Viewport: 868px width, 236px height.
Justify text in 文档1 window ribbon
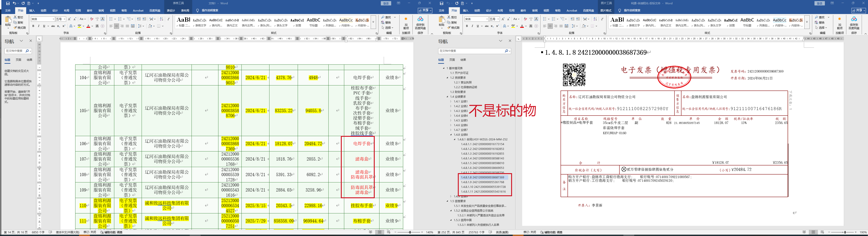127,26
